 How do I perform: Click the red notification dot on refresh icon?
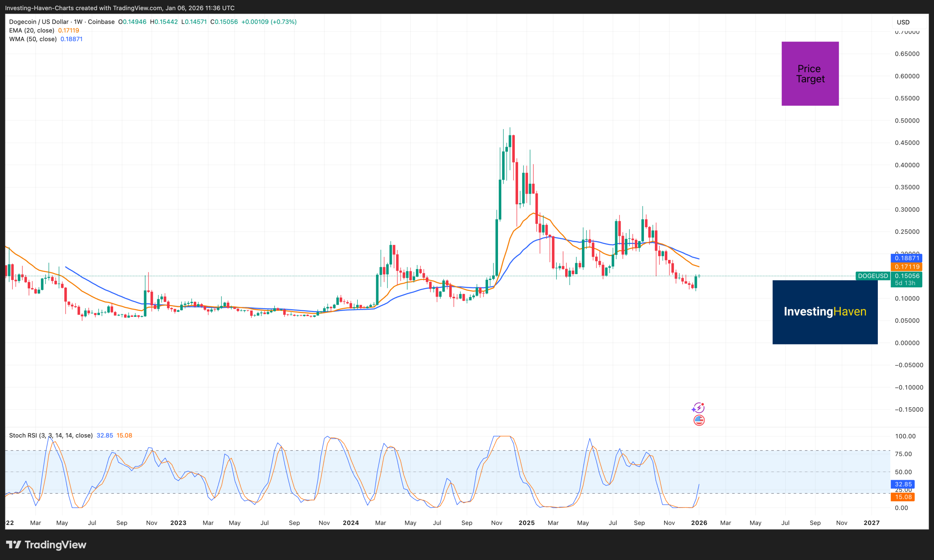coord(703,404)
